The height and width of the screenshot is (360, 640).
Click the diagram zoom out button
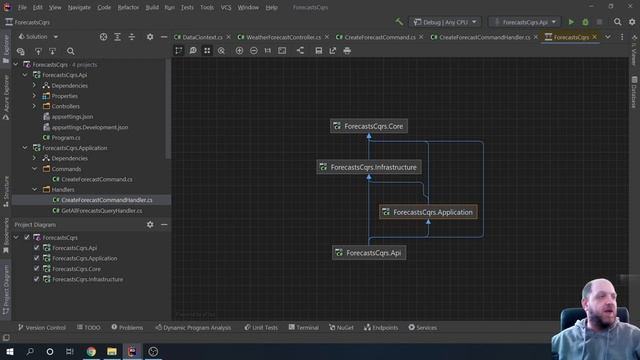point(253,51)
